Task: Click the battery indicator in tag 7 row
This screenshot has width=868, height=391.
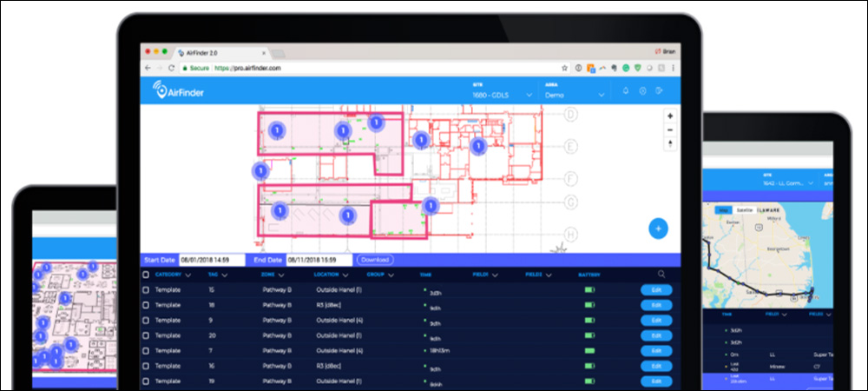Action: click(590, 350)
